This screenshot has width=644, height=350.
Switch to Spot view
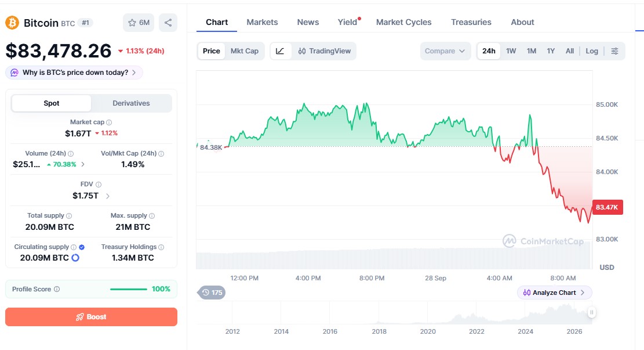(52, 103)
